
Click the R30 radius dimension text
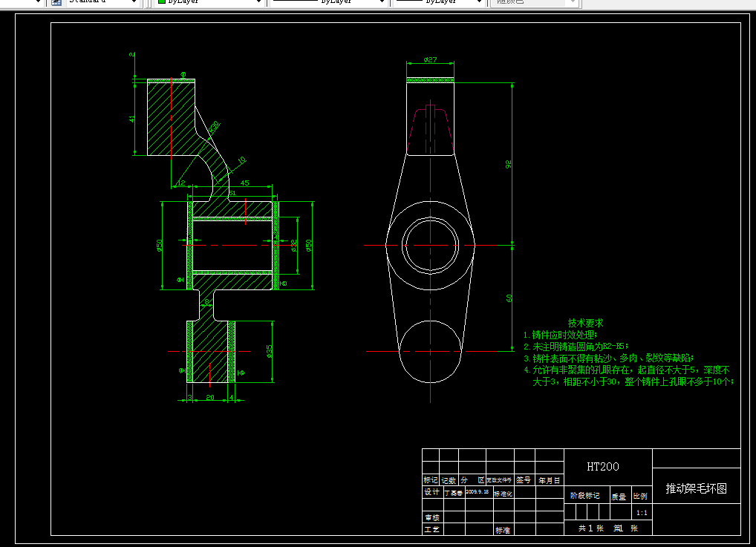pyautogui.click(x=214, y=126)
